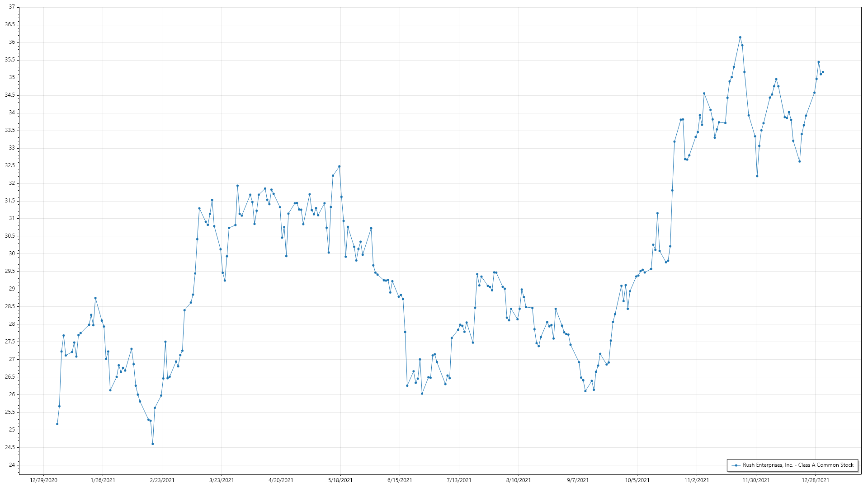
Task: Click the legend line marker icon
Action: 736,465
